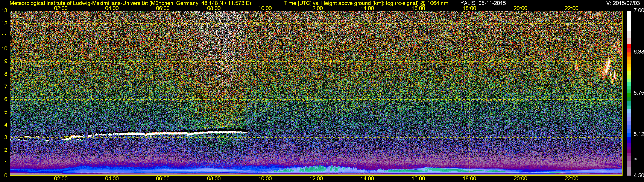This screenshot has width=644, height=182.
Task: Click 06:00 on the bottom time axis
Action: (x=163, y=179)
